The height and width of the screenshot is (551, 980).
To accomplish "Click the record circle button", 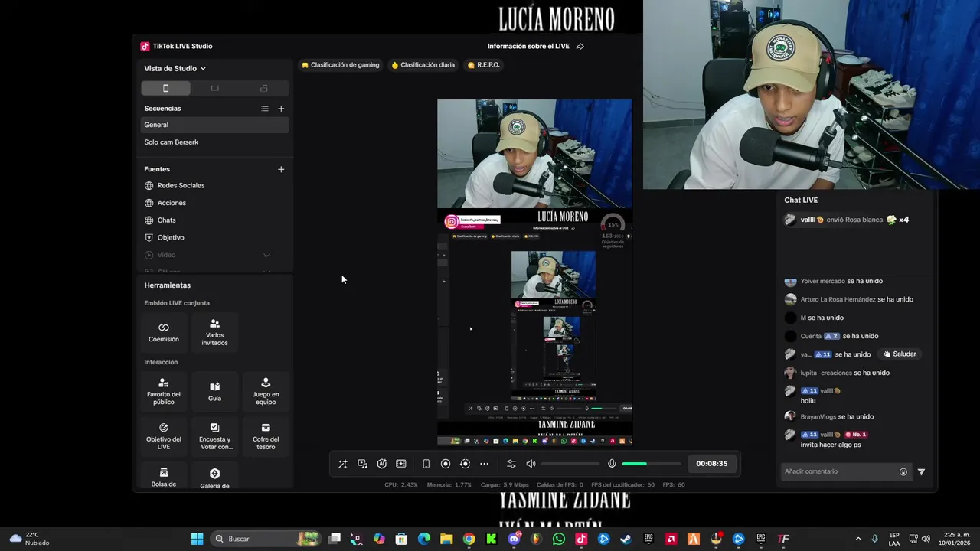I will coord(446,464).
